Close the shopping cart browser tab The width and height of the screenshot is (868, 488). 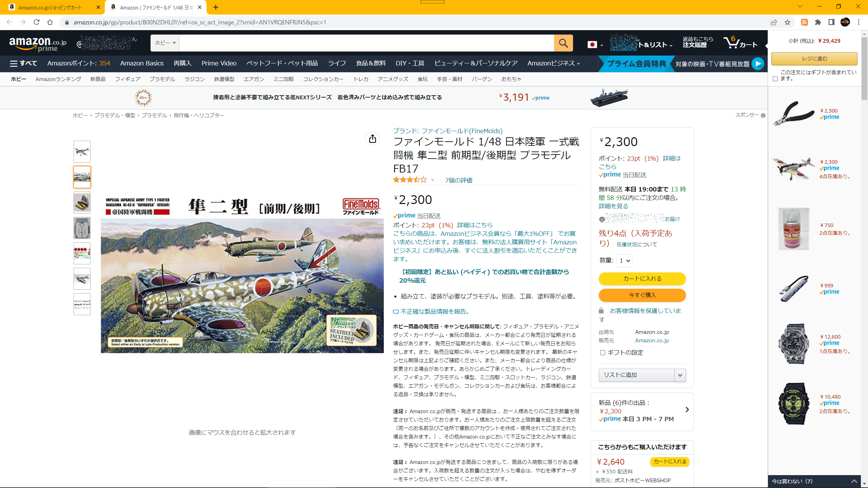coord(98,7)
